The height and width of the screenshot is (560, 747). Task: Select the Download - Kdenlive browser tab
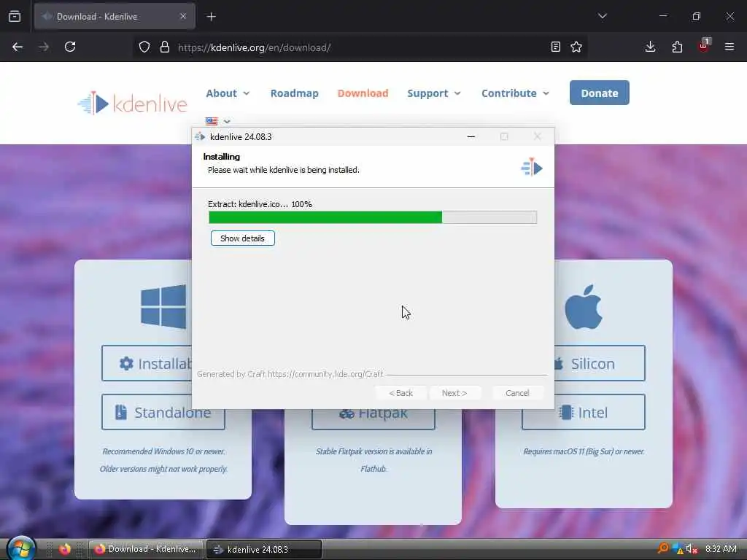115,17
